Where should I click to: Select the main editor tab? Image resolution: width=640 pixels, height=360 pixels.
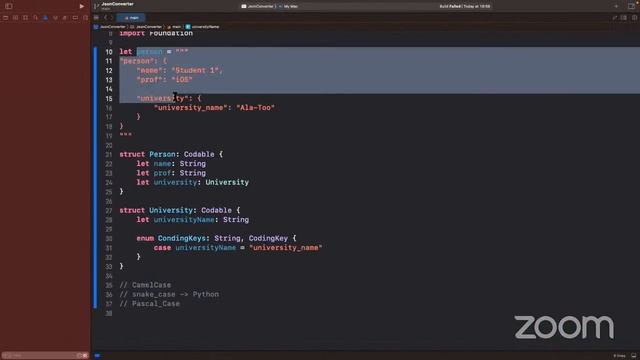(131, 18)
